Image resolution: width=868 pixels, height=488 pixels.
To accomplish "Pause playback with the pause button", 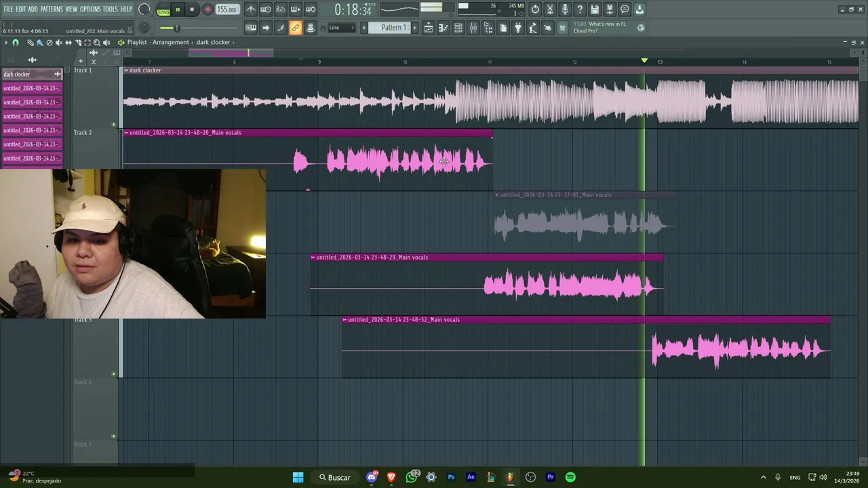I will click(x=178, y=9).
